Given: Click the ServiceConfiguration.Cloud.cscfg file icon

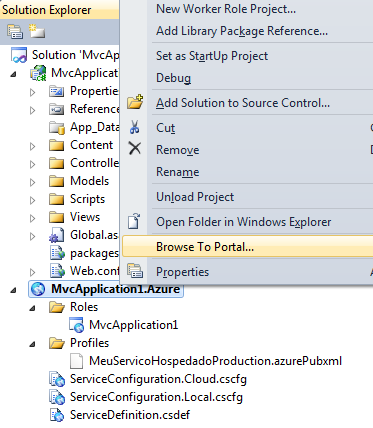Looking at the screenshot, I should 56,379.
